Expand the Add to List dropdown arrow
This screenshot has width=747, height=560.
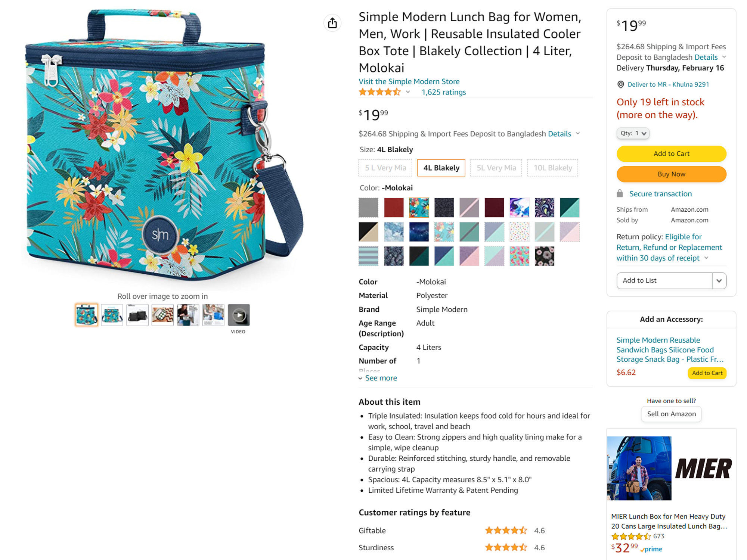pyautogui.click(x=719, y=280)
